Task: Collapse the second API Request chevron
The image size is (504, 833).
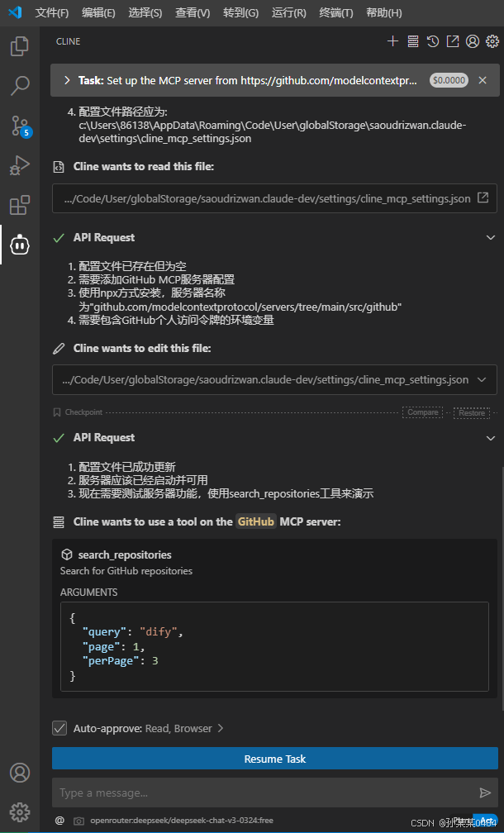Action: click(x=491, y=438)
